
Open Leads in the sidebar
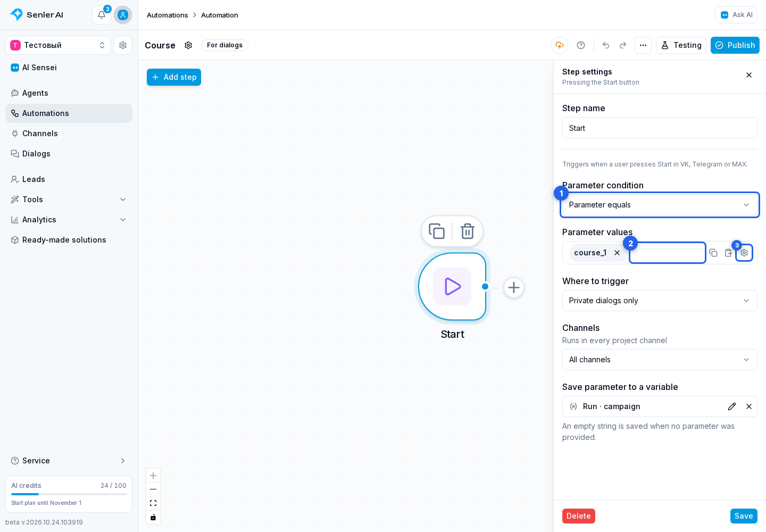click(69, 179)
